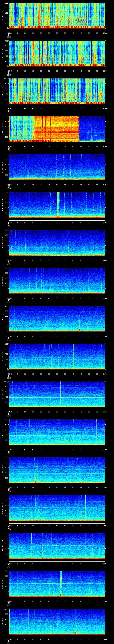Select the "13:20:00" start time label
Screen dimensions: 114x644
tap(9, 260)
